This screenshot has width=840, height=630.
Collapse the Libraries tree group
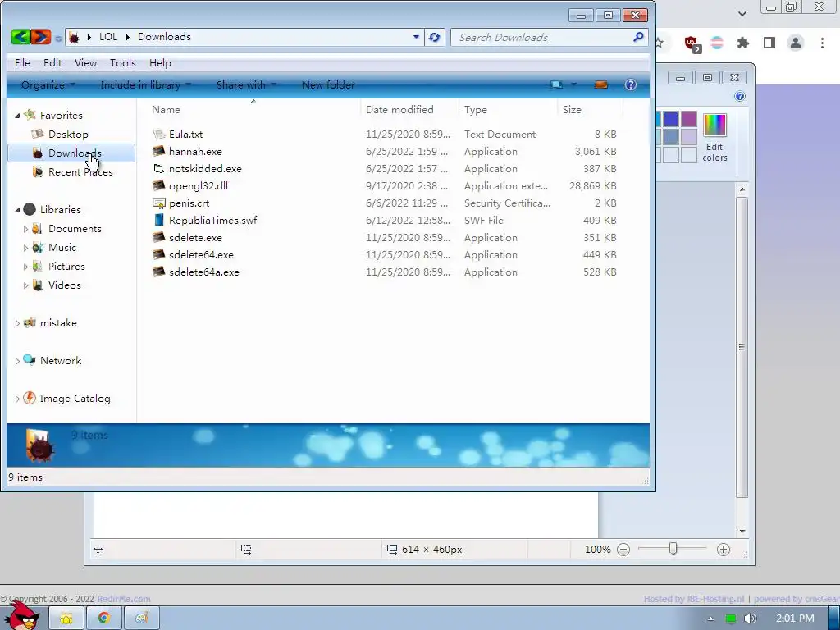(x=17, y=210)
